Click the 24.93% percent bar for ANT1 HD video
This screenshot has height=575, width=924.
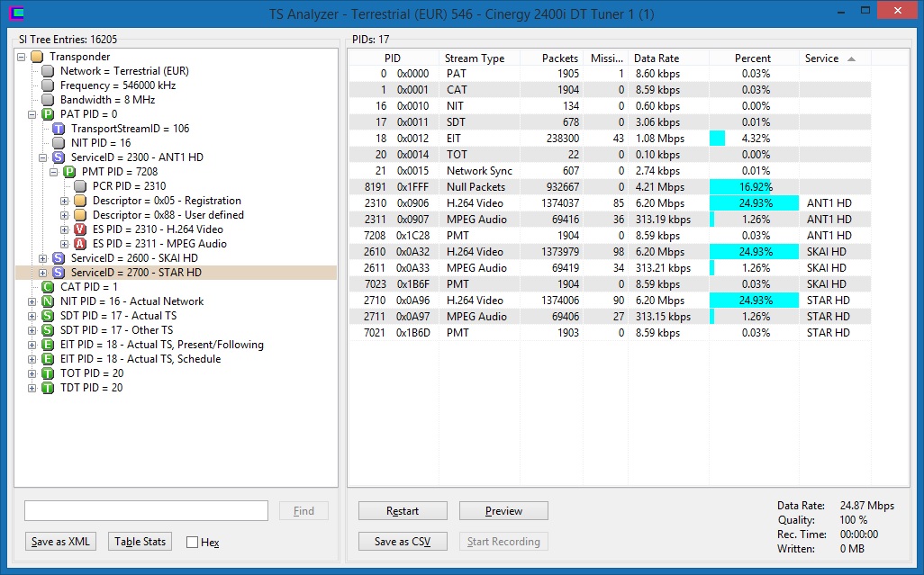click(754, 203)
